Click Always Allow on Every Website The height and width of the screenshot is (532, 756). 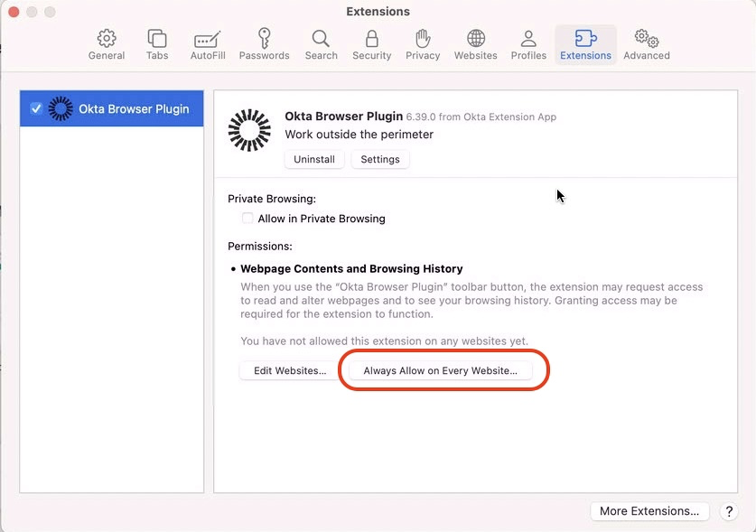point(440,370)
